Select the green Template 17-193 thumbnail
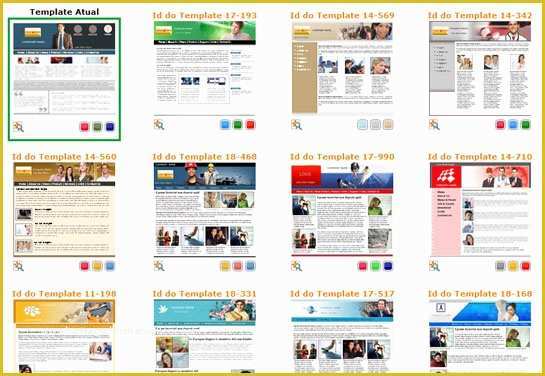This screenshot has height=376, width=545. (204, 68)
